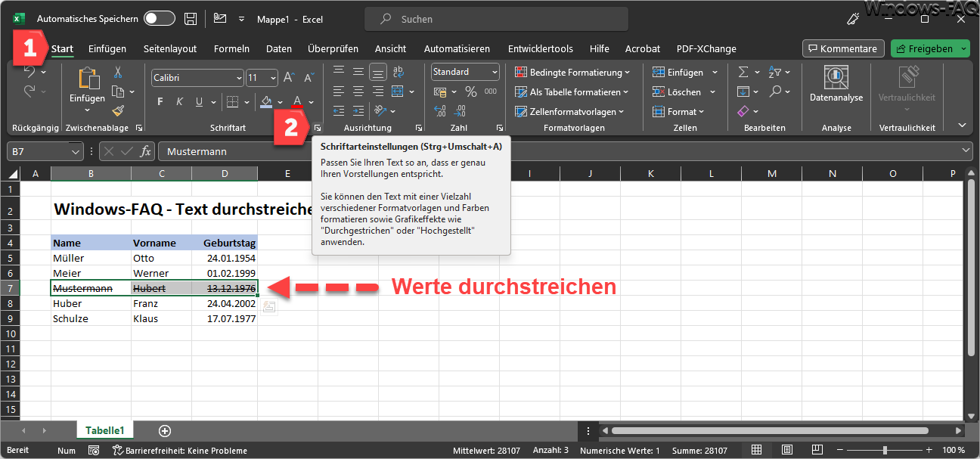Toggle the Automatisches Speichern switch
The image size is (980, 459).
point(159,18)
